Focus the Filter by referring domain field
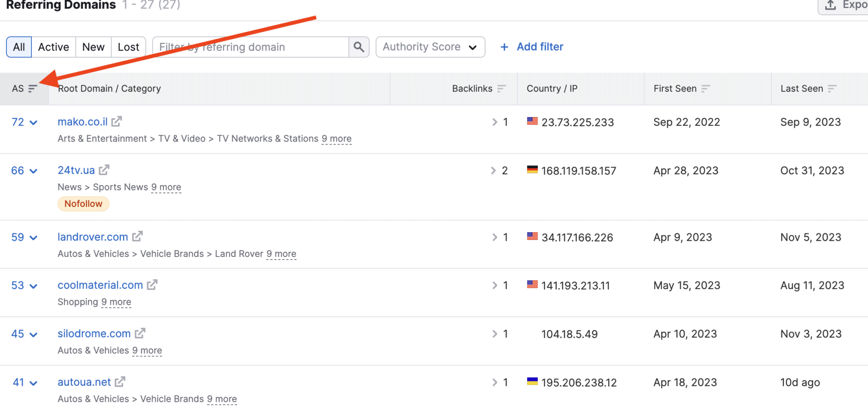868x410 pixels. 250,47
